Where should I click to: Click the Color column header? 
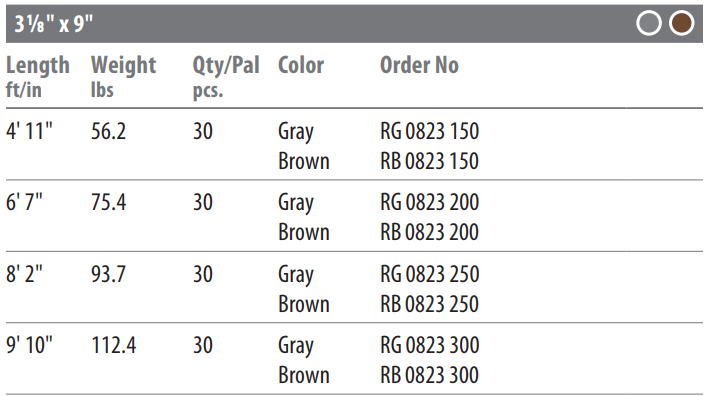(301, 65)
